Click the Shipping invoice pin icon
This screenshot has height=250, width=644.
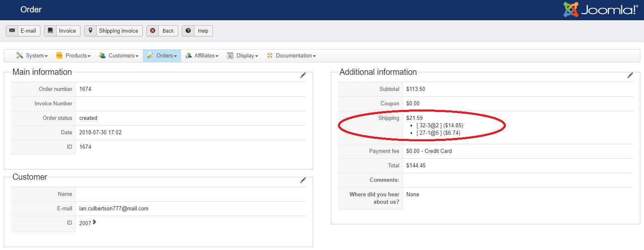coord(90,31)
